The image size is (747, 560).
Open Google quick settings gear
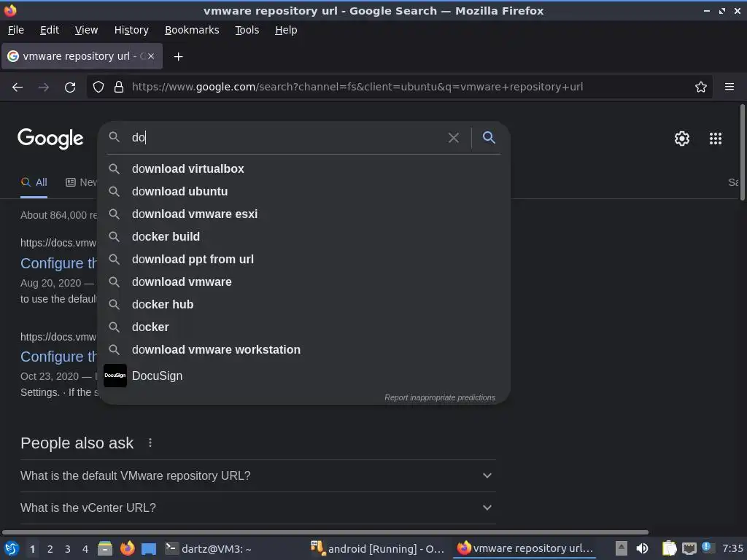click(x=682, y=139)
